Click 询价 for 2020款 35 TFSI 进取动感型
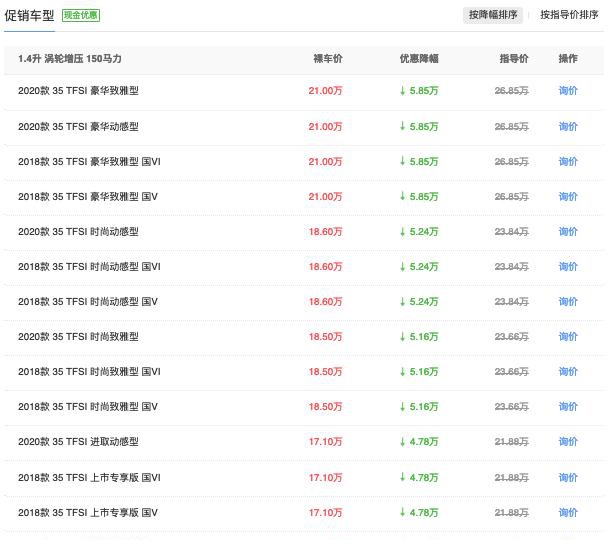The height and width of the screenshot is (540, 609). click(x=568, y=441)
